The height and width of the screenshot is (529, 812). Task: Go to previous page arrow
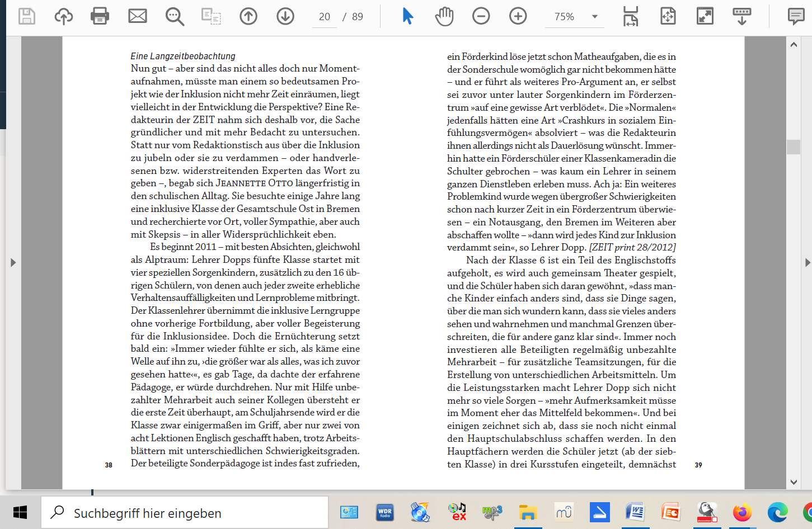tap(248, 16)
